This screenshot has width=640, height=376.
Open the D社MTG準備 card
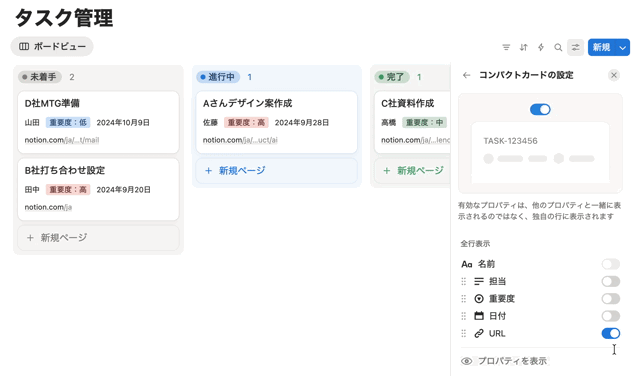click(98, 122)
